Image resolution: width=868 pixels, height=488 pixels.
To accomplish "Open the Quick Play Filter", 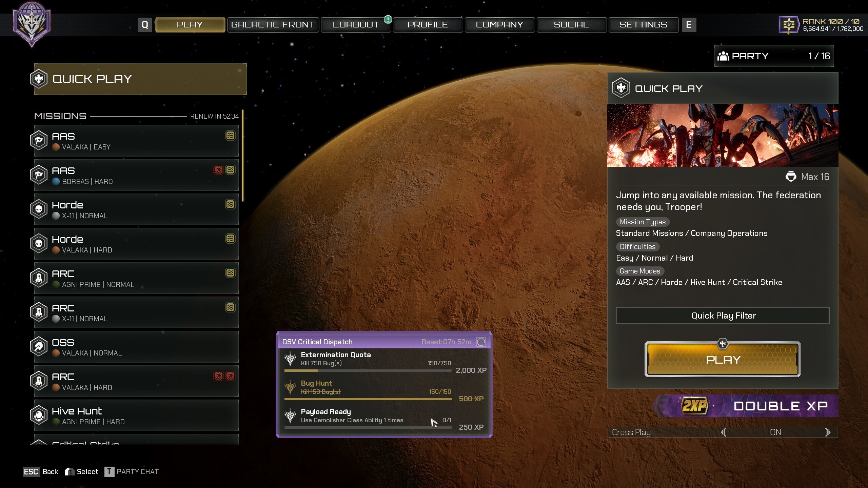I will (723, 316).
